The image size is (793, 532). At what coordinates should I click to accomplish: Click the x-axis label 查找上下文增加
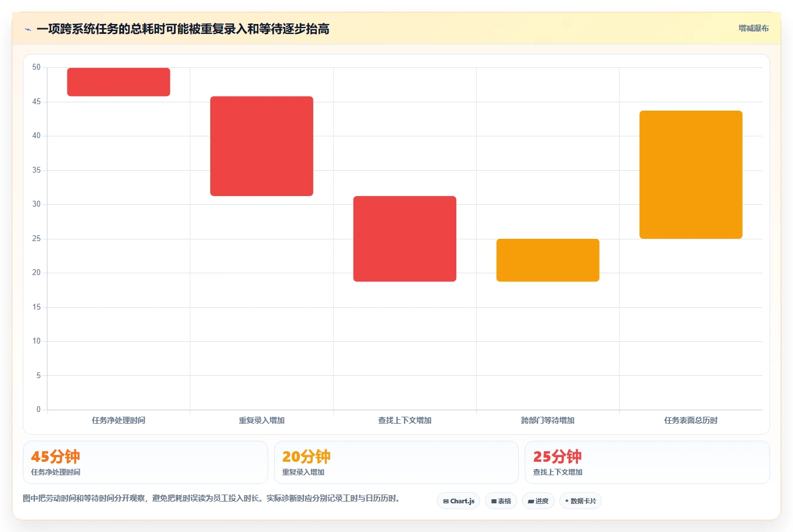(405, 420)
